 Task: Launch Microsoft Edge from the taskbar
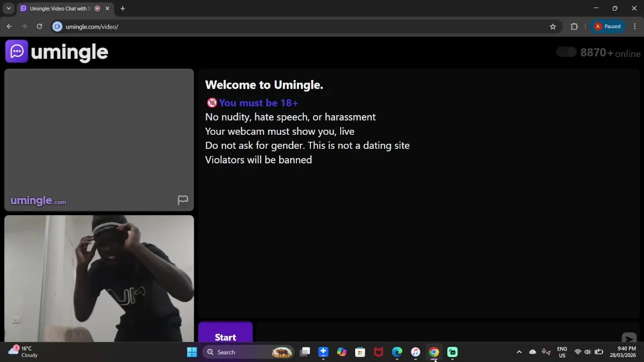click(397, 352)
